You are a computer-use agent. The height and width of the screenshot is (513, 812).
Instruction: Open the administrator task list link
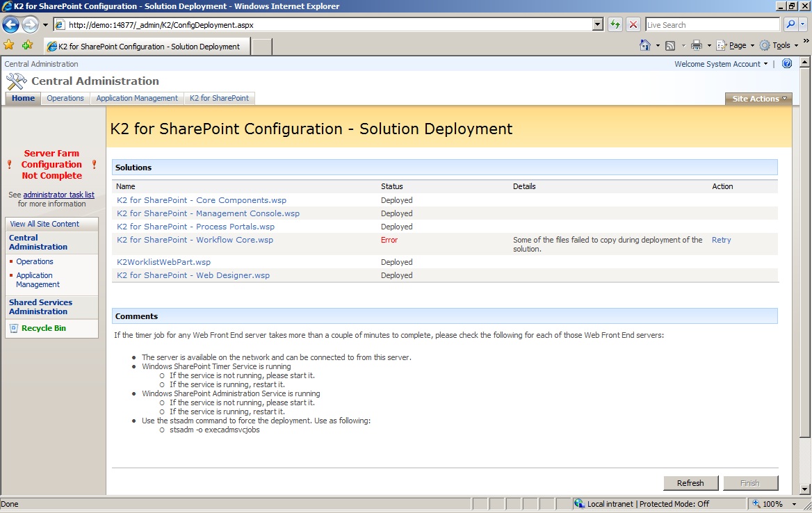click(x=58, y=195)
